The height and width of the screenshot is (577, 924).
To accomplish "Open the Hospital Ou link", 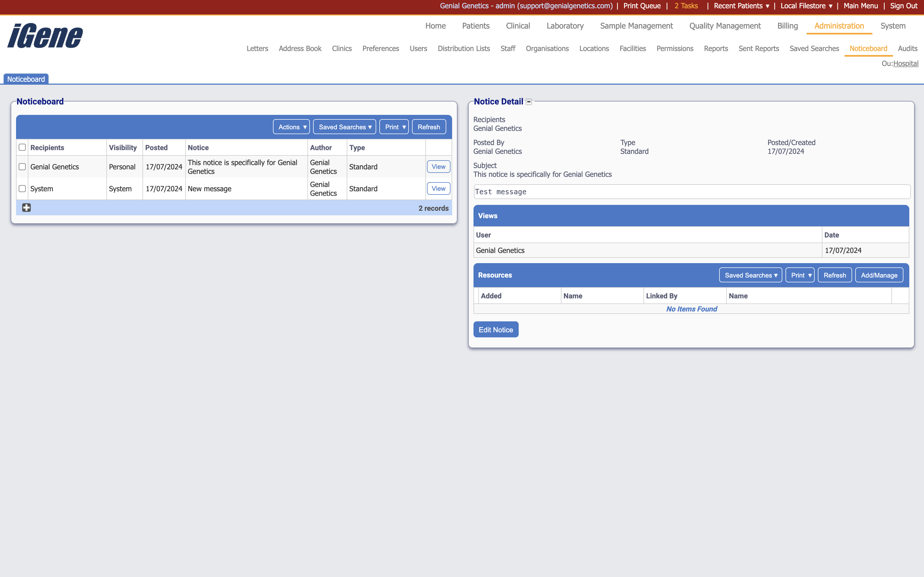I will (906, 63).
